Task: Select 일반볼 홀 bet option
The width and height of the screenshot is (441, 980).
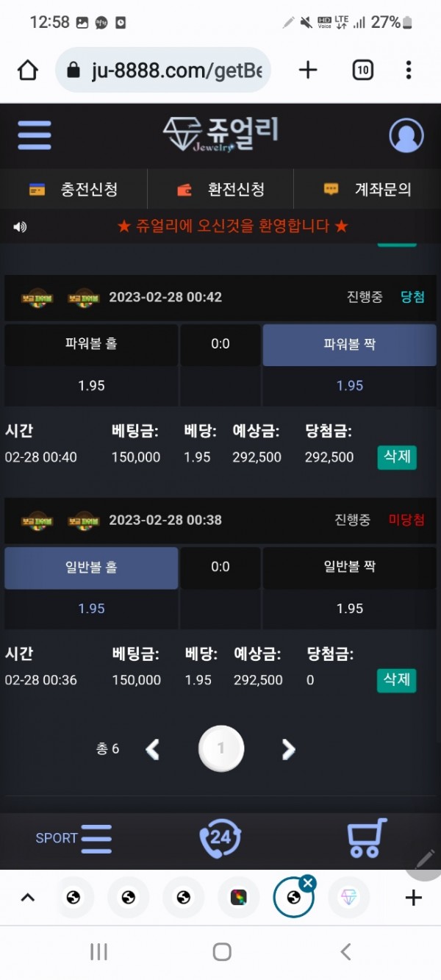Action: [91, 568]
